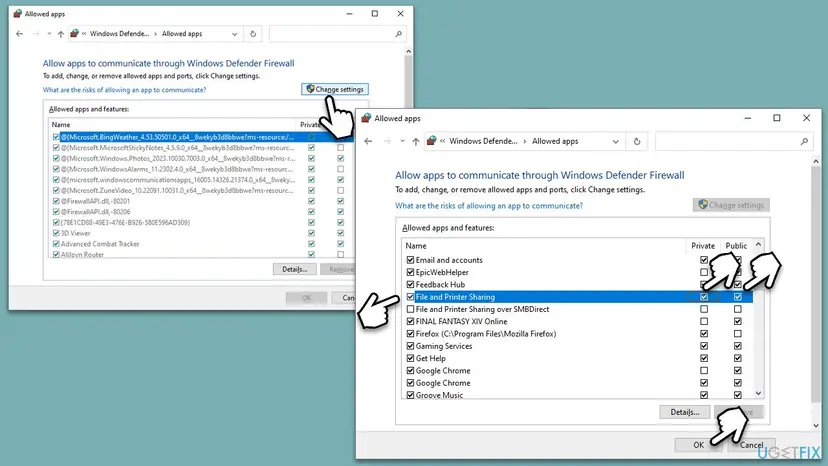Image resolution: width=828 pixels, height=466 pixels.
Task: Click Forward arrow in front Allowed apps window
Action: [387, 141]
